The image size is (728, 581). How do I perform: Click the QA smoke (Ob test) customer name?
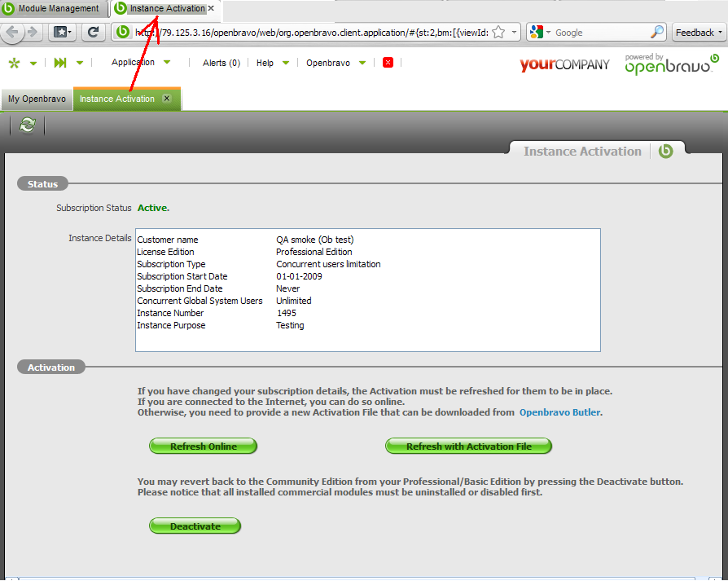pyautogui.click(x=315, y=240)
